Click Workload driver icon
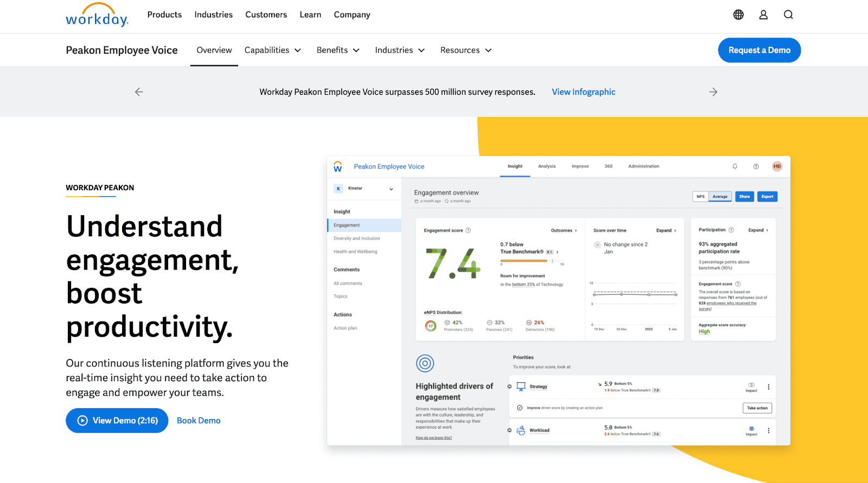The width and height of the screenshot is (868, 483). (x=521, y=430)
